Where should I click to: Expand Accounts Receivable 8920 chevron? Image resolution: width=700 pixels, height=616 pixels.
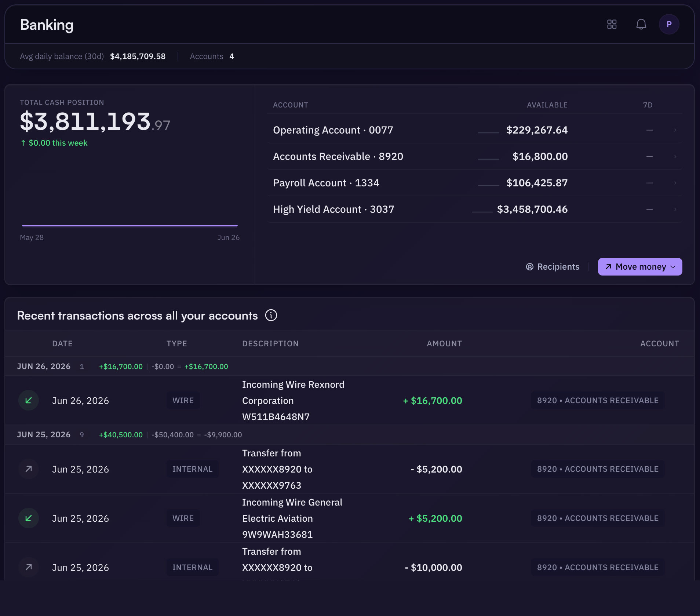[x=675, y=156]
